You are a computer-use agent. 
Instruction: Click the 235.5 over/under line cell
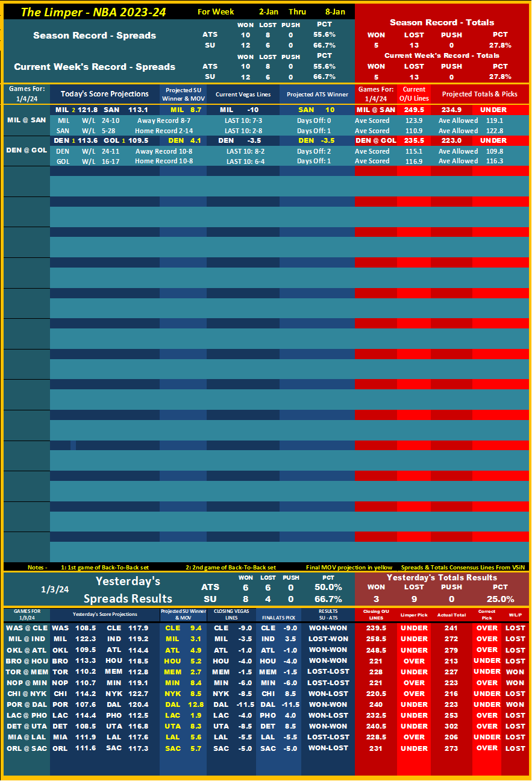pos(413,140)
